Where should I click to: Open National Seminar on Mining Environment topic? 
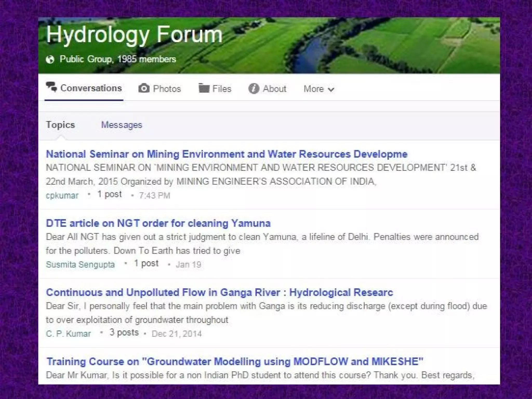point(227,154)
